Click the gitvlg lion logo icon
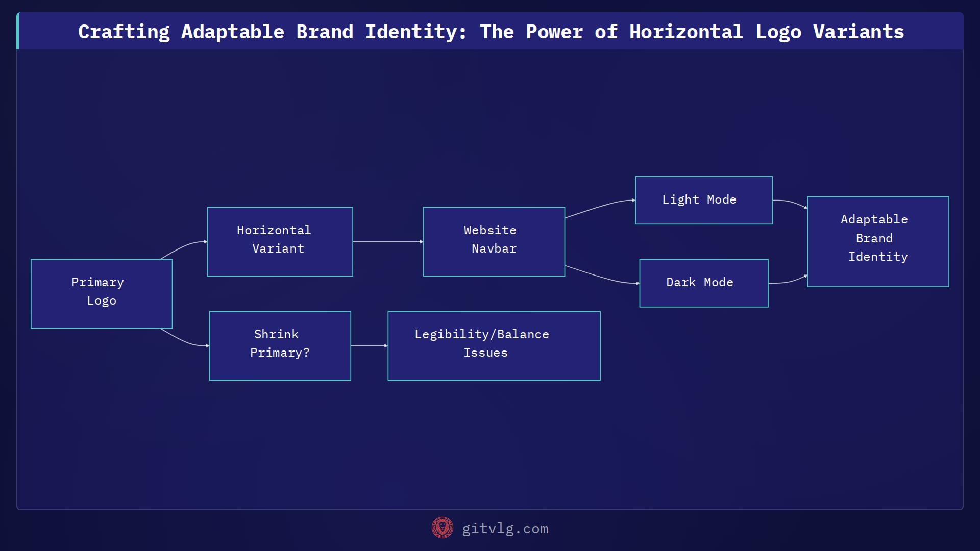Viewport: 980px width, 551px height. pos(443,528)
